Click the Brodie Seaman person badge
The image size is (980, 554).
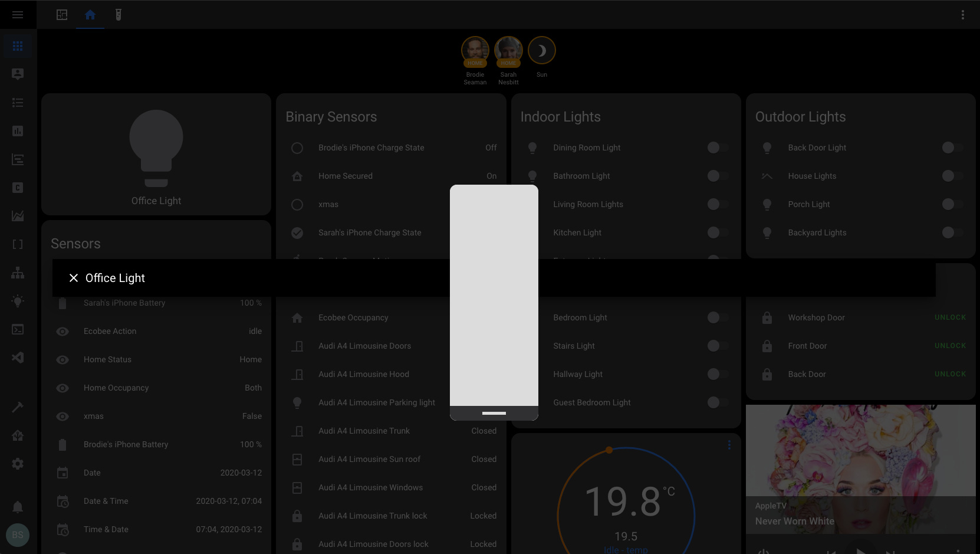tap(475, 51)
